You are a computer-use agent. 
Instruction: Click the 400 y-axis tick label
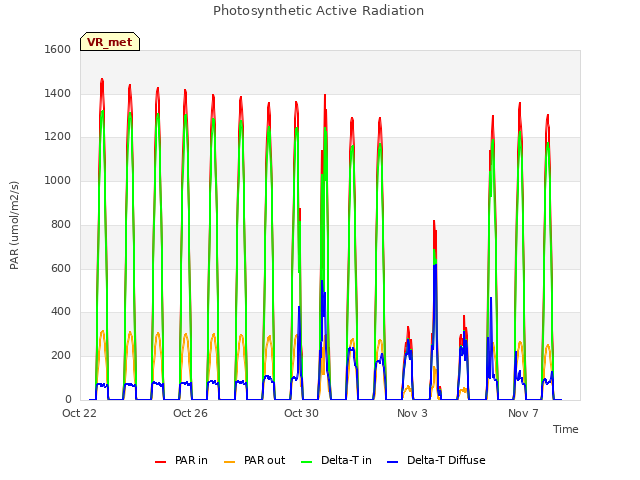pyautogui.click(x=61, y=312)
